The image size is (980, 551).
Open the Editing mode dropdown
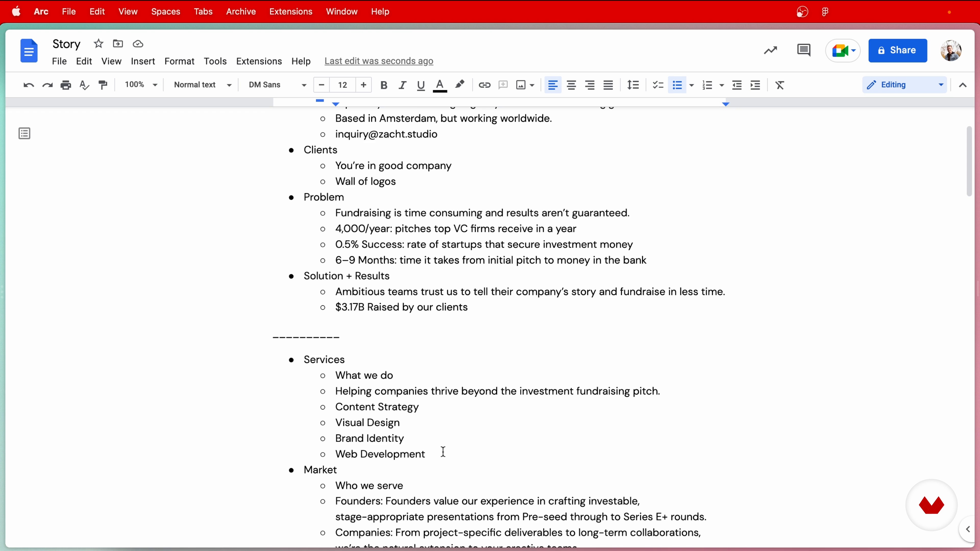click(x=905, y=84)
